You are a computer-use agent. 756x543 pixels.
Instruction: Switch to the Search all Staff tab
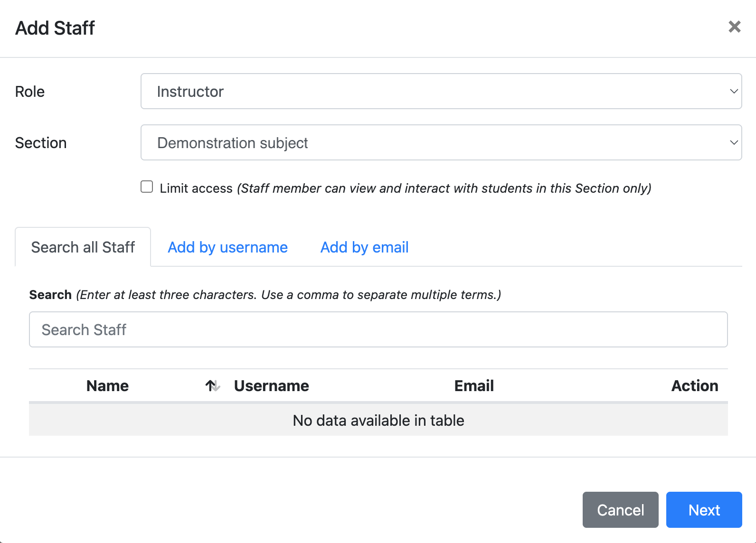pyautogui.click(x=83, y=247)
